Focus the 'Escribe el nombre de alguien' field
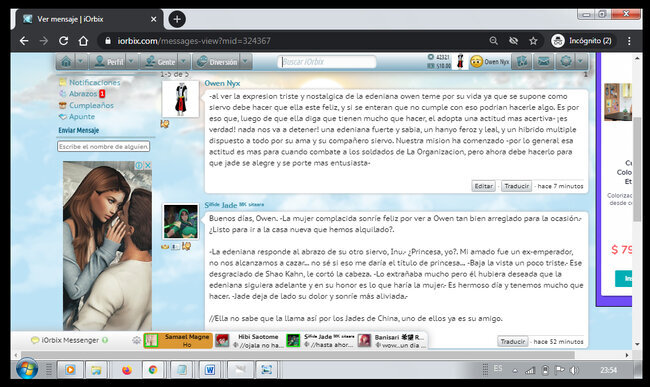 (103, 146)
